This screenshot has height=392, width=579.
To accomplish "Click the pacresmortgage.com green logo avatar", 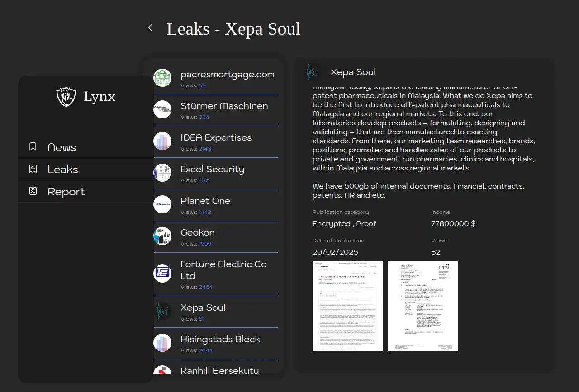I will coord(162,78).
